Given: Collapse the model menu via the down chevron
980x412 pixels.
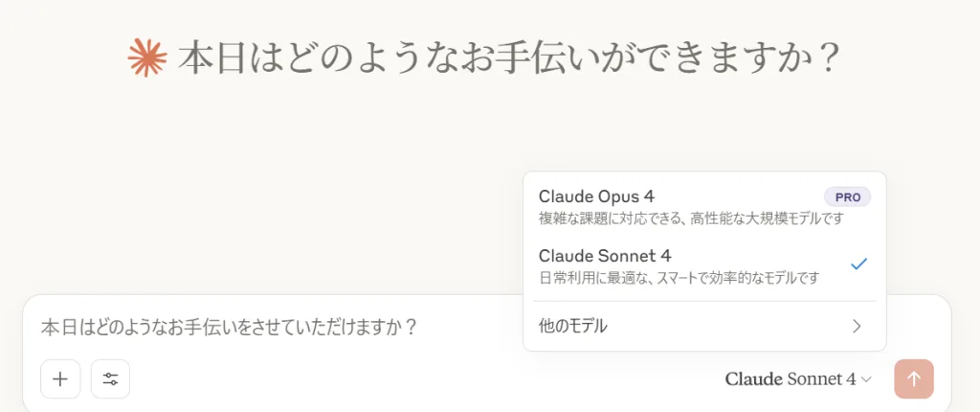Looking at the screenshot, I should tap(866, 379).
